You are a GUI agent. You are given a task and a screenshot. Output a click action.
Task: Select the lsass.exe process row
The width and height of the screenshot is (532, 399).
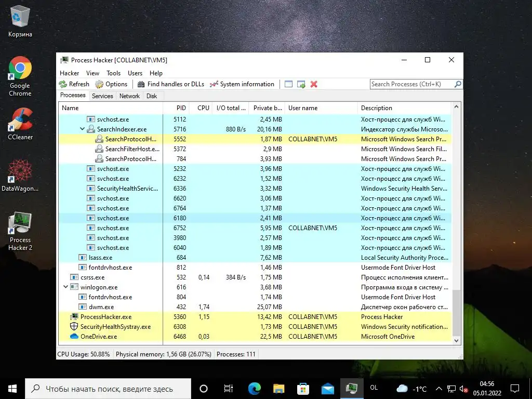255,258
